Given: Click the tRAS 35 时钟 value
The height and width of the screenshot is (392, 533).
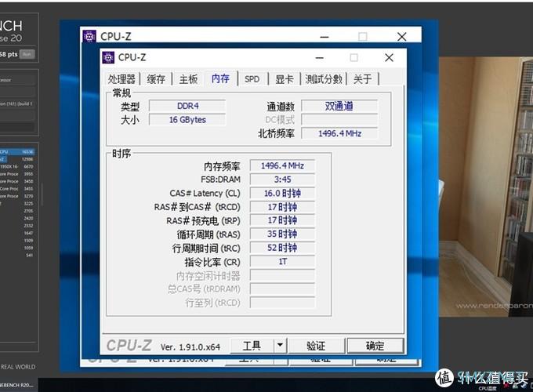Looking at the screenshot, I should click(x=282, y=234).
